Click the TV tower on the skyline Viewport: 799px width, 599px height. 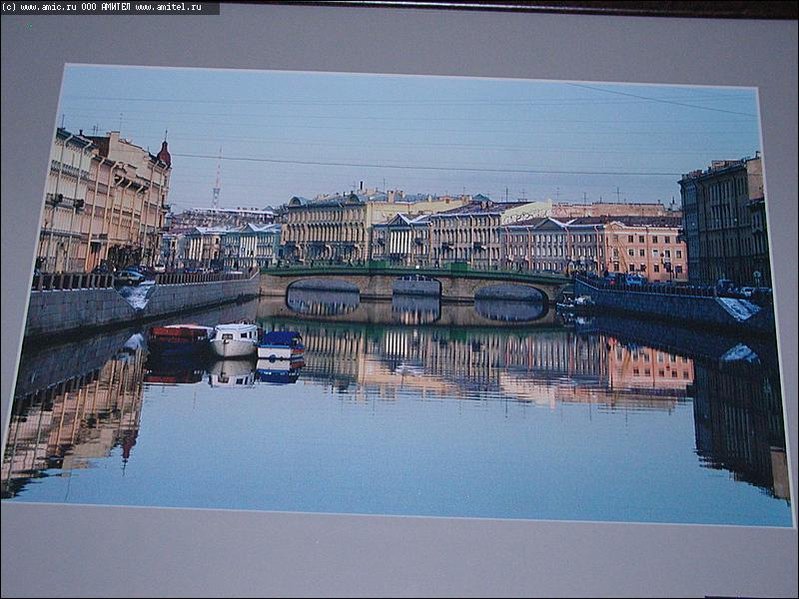(x=217, y=178)
